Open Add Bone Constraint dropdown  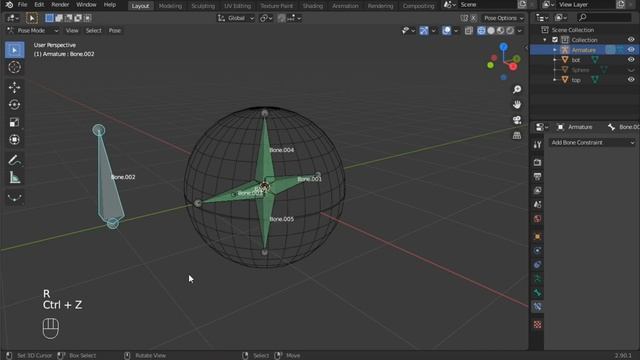pyautogui.click(x=592, y=142)
